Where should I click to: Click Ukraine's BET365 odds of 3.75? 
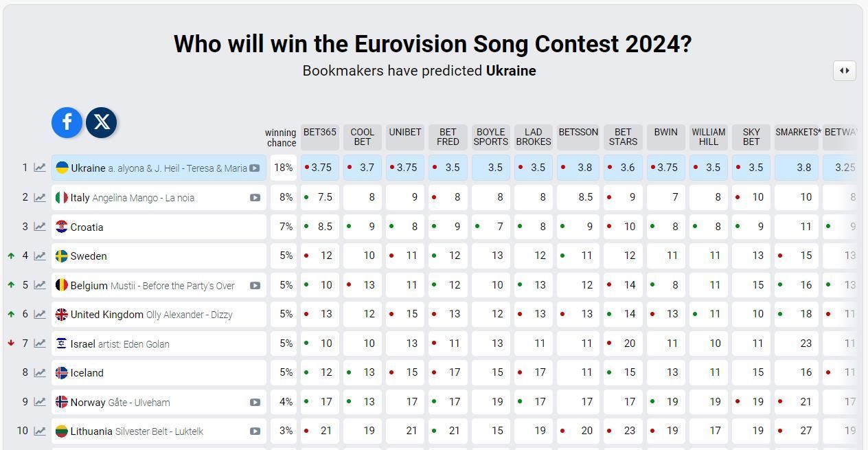321,168
